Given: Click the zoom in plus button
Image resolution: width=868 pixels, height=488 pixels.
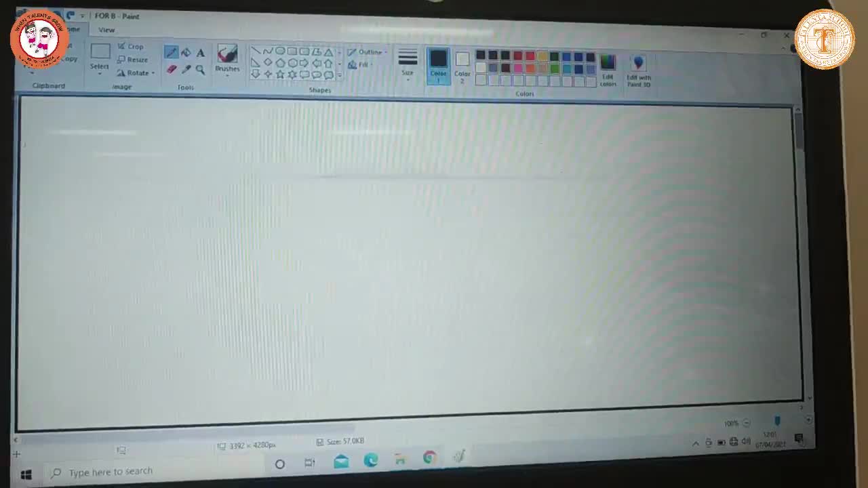Looking at the screenshot, I should tap(808, 420).
